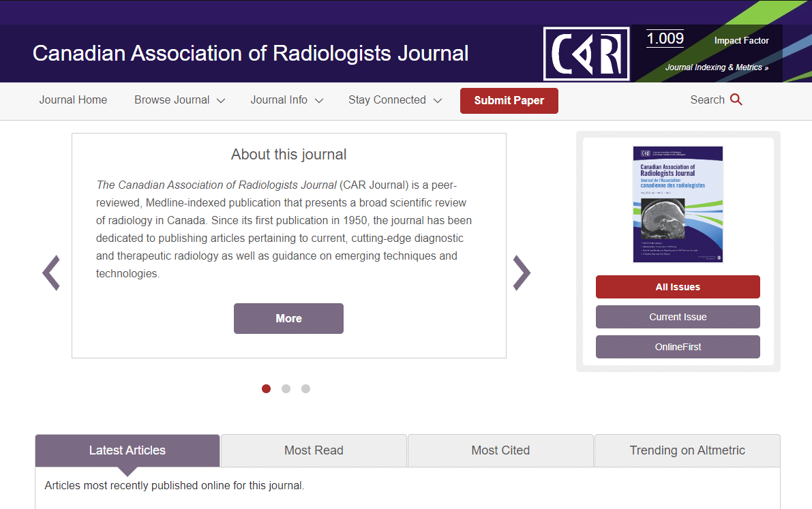Advance to next carousel slide arrow
Image resolution: width=812 pixels, height=509 pixels.
point(522,273)
